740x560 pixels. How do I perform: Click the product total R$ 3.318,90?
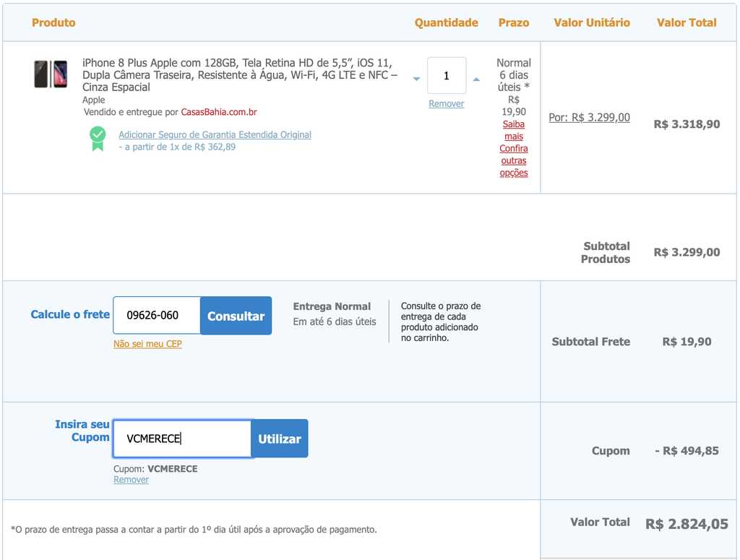(687, 124)
